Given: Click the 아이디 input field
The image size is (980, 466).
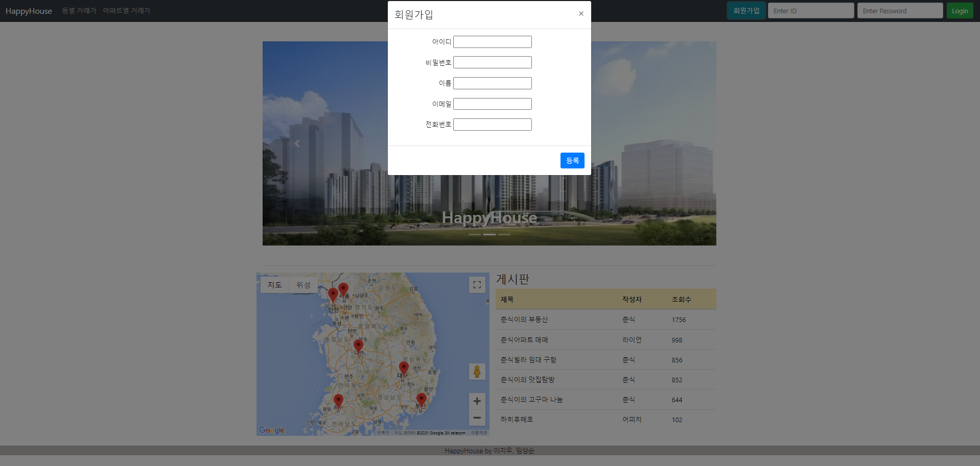Looking at the screenshot, I should tap(493, 42).
